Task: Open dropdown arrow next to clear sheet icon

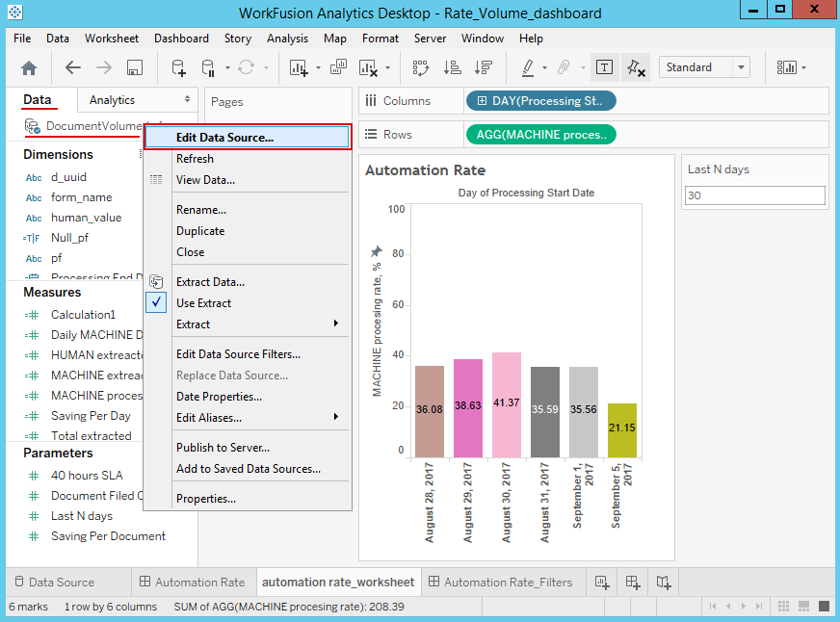Action: click(x=387, y=68)
